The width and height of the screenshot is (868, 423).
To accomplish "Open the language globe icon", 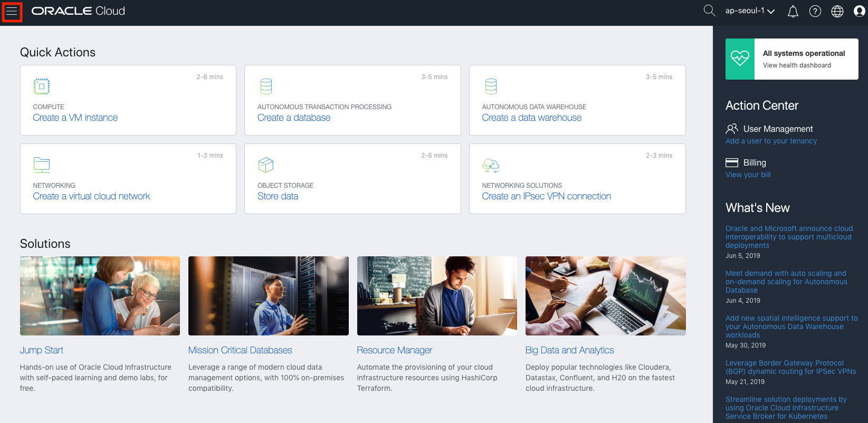I will point(837,11).
